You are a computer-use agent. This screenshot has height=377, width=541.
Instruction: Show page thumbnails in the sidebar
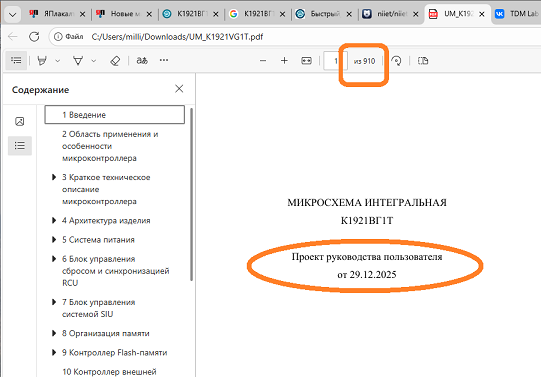coord(20,121)
